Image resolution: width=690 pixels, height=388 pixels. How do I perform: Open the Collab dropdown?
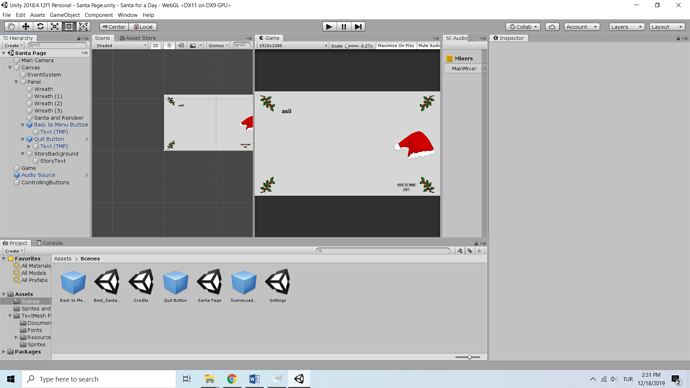(523, 27)
